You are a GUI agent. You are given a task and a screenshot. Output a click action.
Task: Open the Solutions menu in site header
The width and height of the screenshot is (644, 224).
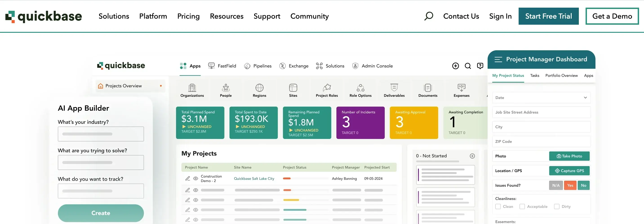[114, 16]
